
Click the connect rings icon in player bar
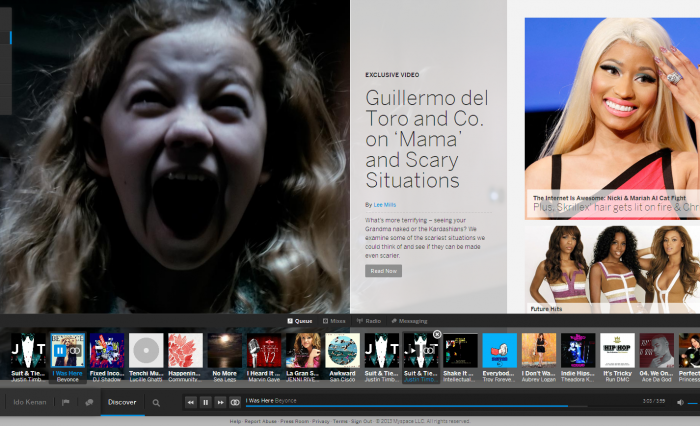pyautogui.click(x=235, y=402)
